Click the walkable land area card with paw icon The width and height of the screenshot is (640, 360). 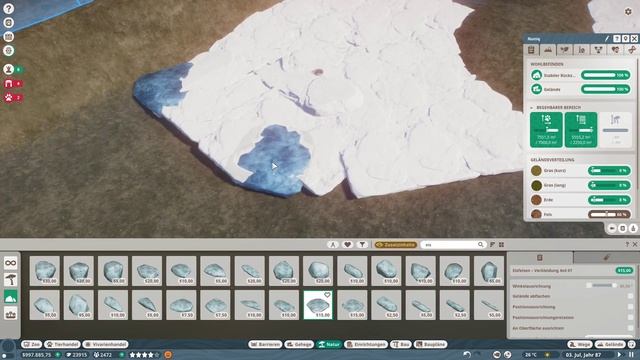546,130
